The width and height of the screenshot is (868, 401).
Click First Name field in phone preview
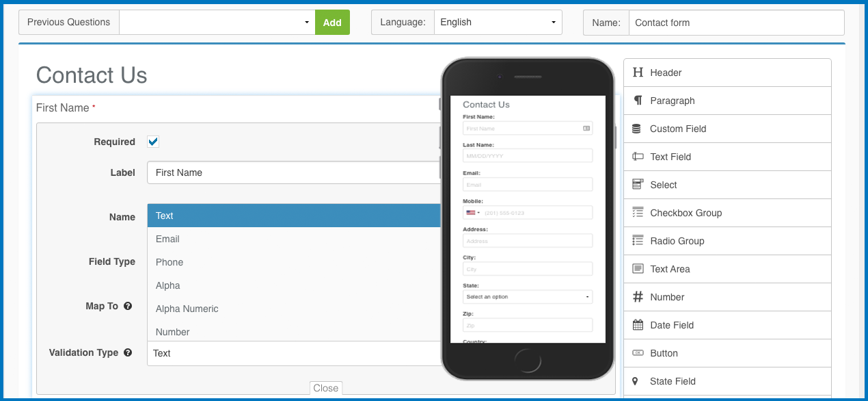(528, 128)
